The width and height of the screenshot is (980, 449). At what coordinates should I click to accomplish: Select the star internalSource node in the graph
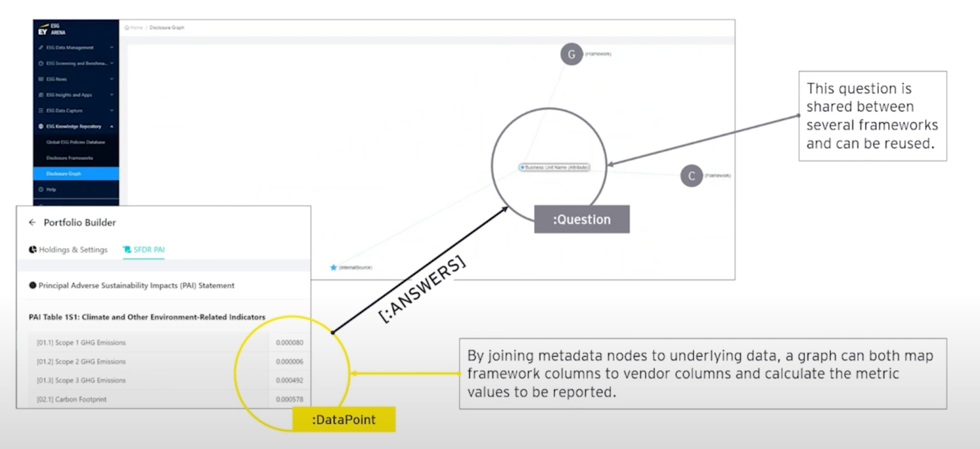coord(333,268)
